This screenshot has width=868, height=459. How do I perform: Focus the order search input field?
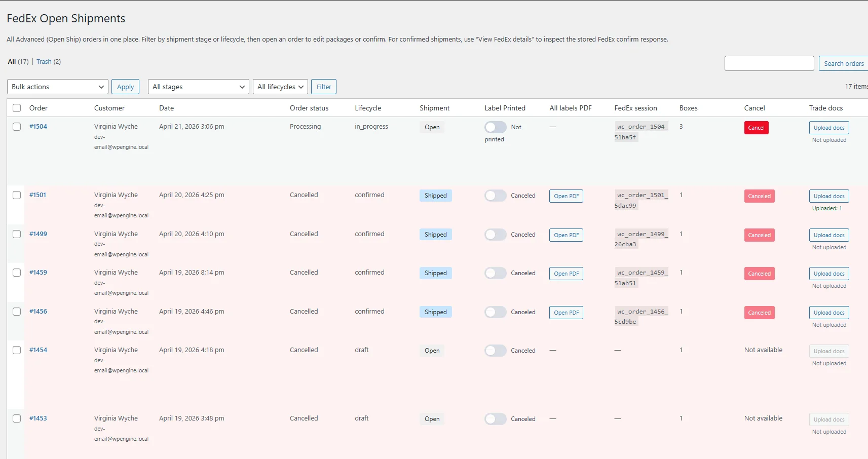click(x=769, y=63)
